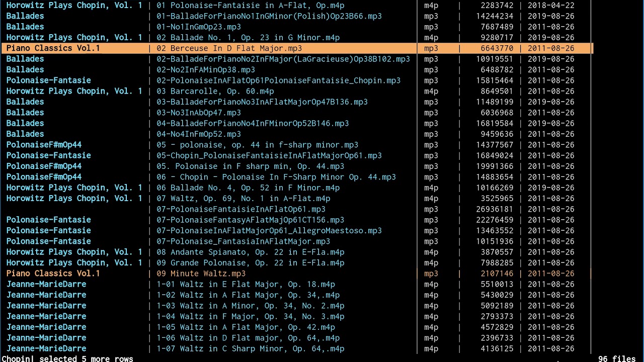Viewport: 644px width, 362px height.
Task: Click status message 'selected 5 more rows'
Action: click(86, 358)
